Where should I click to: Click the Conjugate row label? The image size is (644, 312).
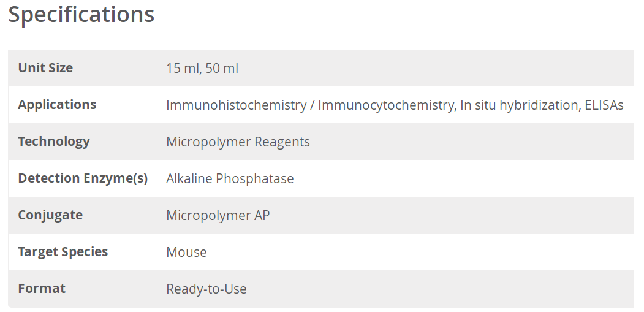coord(50,215)
